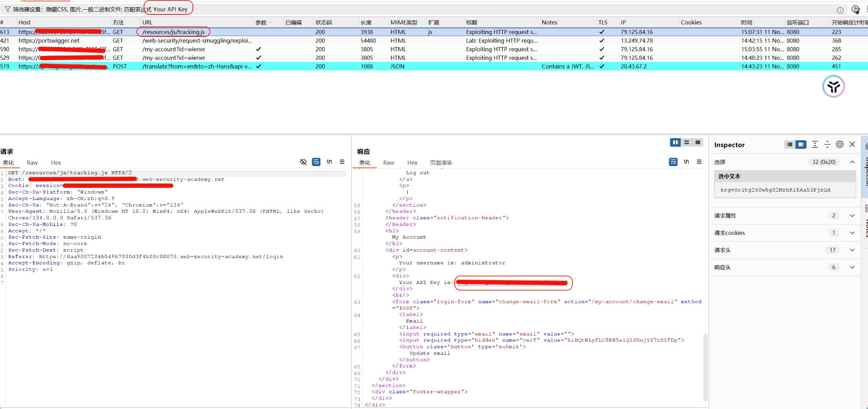The image size is (868, 409).
Task: Select the response Raw tab
Action: coord(389,163)
